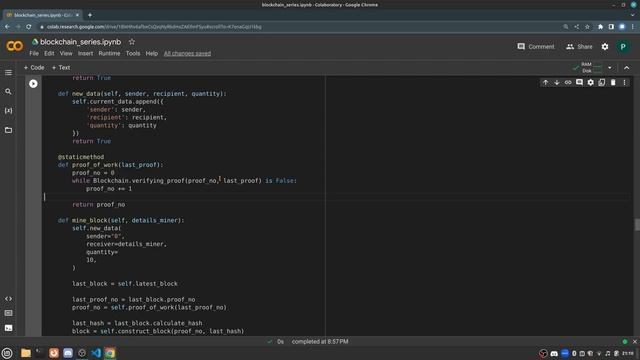Bookmark this page with star icon
The height and width of the screenshot is (360, 640).
coord(587,27)
